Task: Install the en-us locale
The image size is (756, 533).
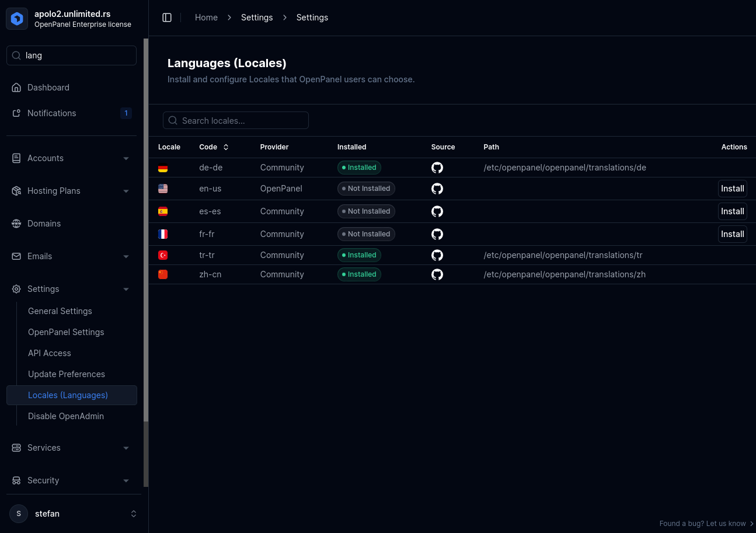Action: pyautogui.click(x=733, y=189)
